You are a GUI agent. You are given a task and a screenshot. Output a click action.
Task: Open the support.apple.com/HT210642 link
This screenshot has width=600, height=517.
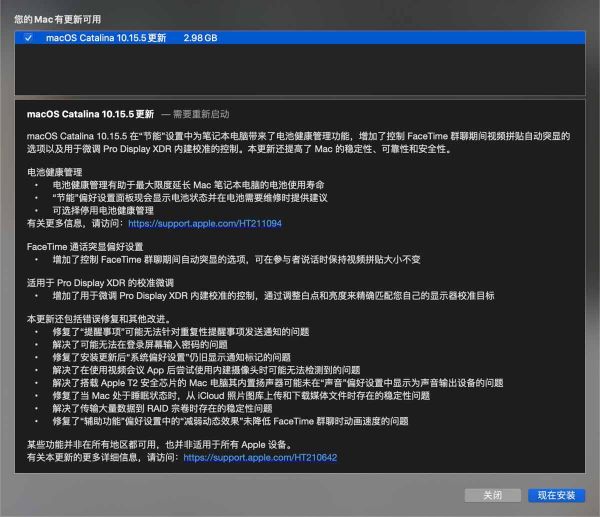(260, 456)
